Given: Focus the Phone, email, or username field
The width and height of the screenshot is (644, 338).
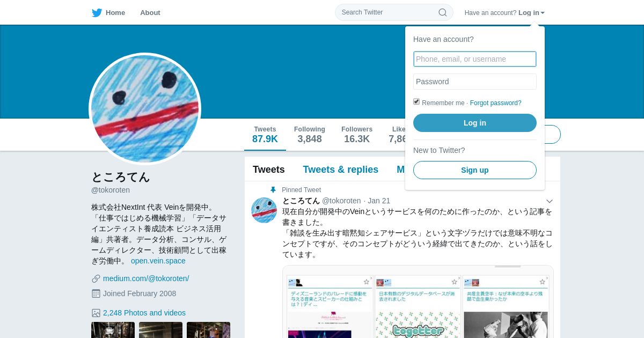Looking at the screenshot, I should click(x=475, y=59).
